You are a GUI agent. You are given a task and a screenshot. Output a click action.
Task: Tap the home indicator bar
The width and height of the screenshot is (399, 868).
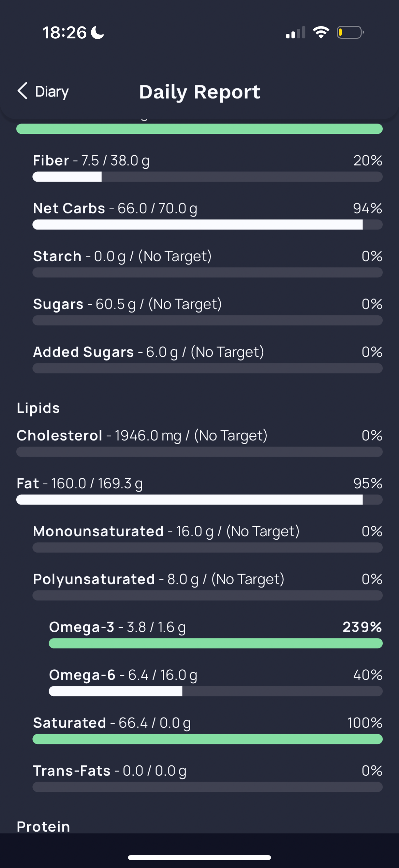coord(199,857)
